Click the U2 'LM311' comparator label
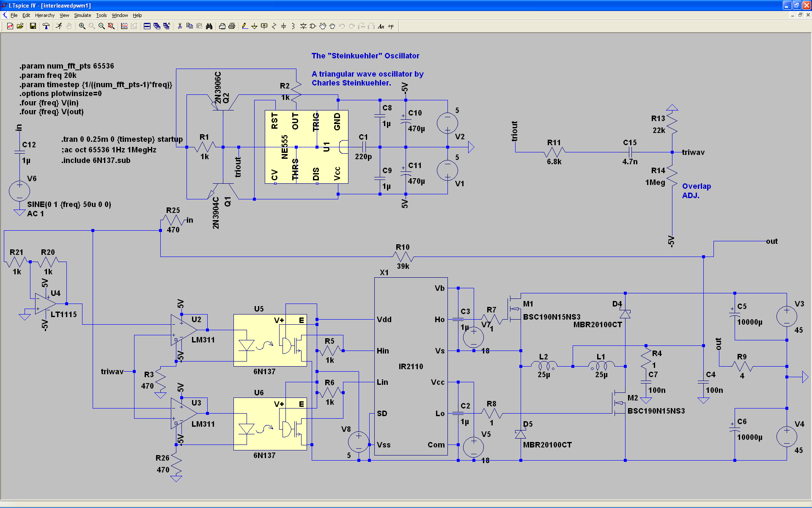 click(203, 340)
